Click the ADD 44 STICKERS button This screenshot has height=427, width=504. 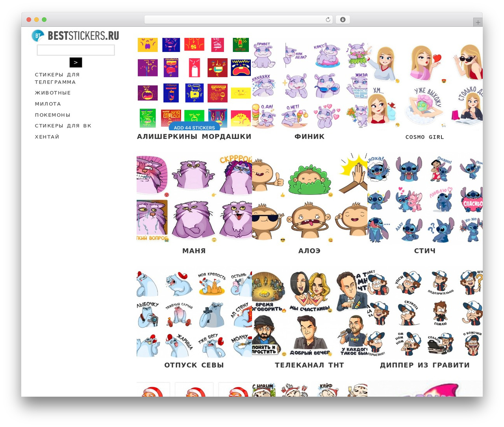[x=195, y=127]
